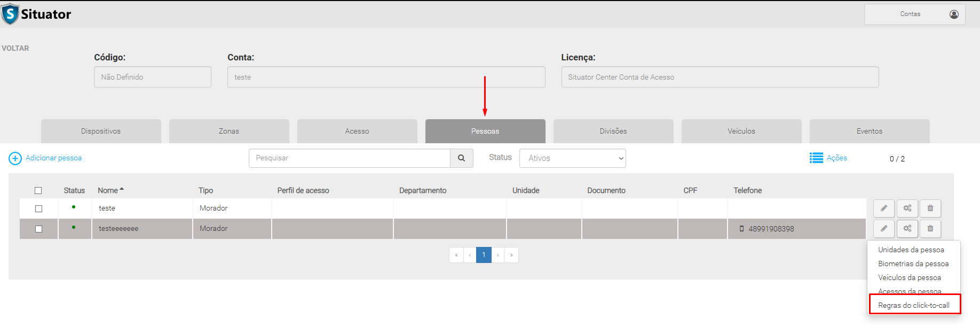Open the Ações list menu
Screen dimensions: 980x333
(828, 158)
